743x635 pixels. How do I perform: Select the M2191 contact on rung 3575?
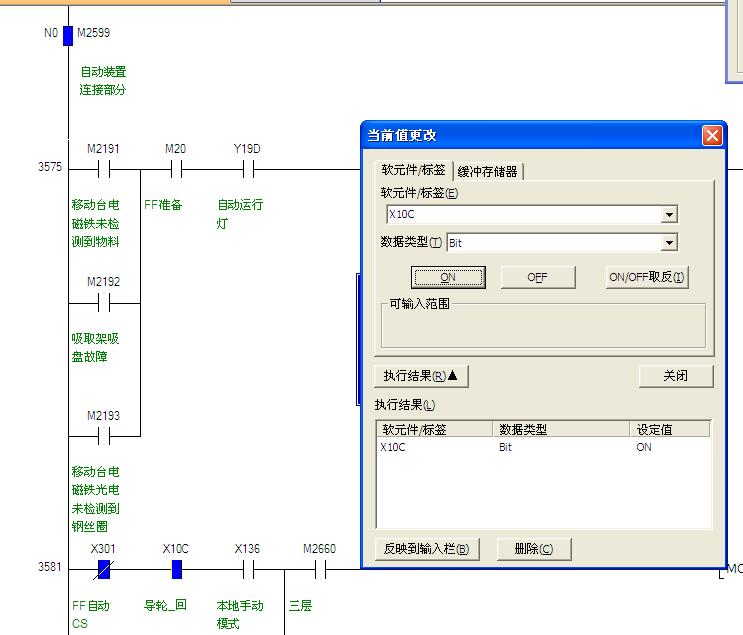103,169
